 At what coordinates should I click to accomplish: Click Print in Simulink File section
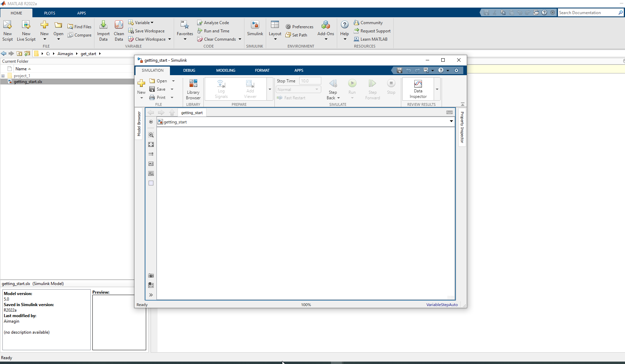tap(158, 98)
